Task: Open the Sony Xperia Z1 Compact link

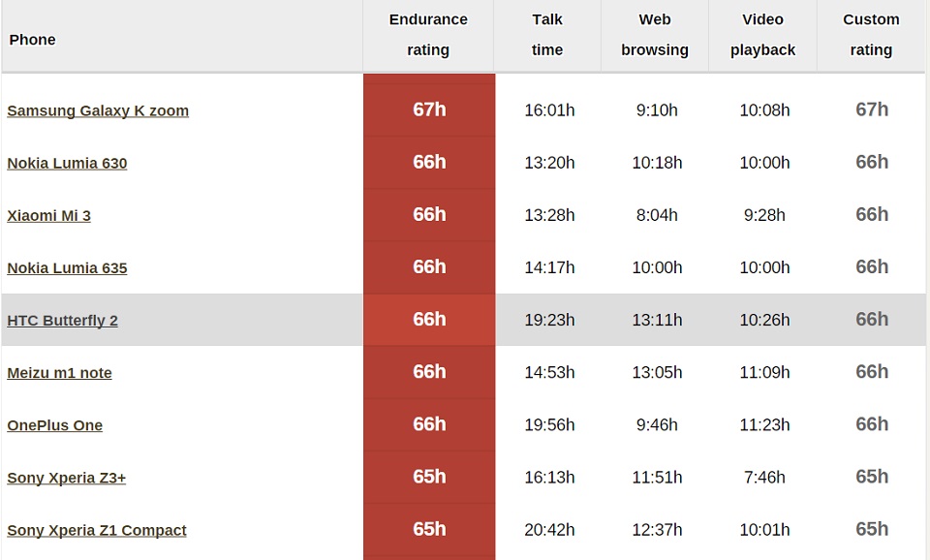Action: pyautogui.click(x=97, y=529)
